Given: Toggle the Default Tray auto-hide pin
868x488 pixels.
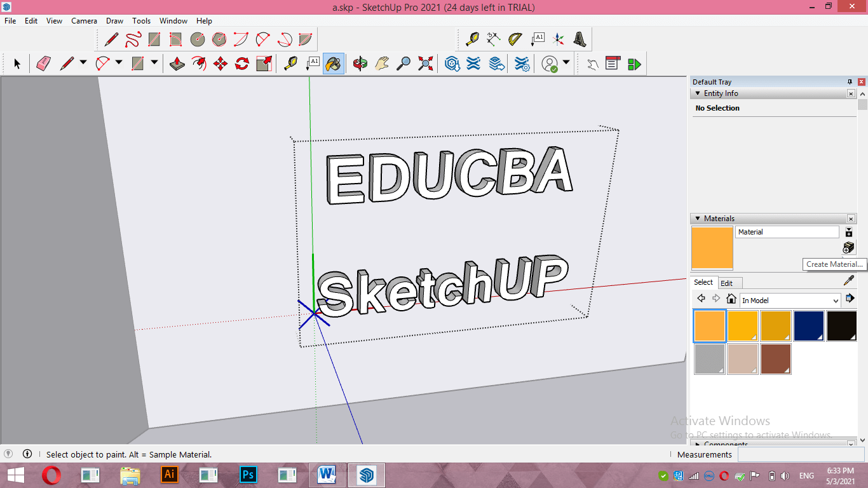Looking at the screenshot, I should pos(850,82).
